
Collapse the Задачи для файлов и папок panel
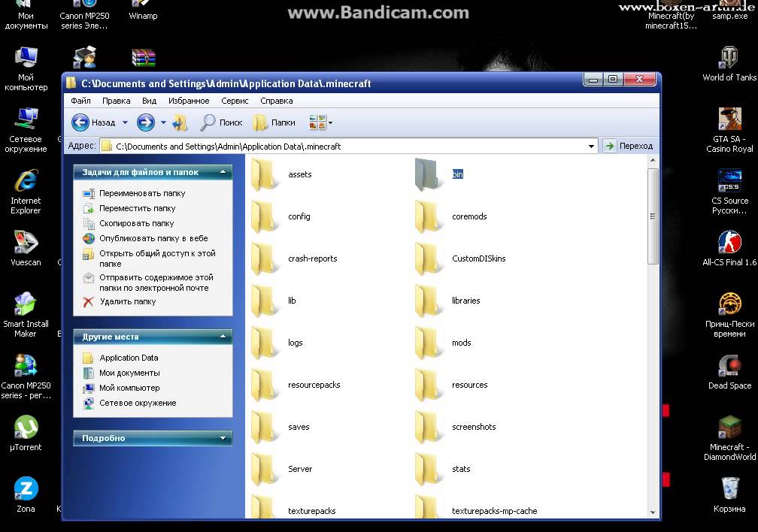(223, 172)
